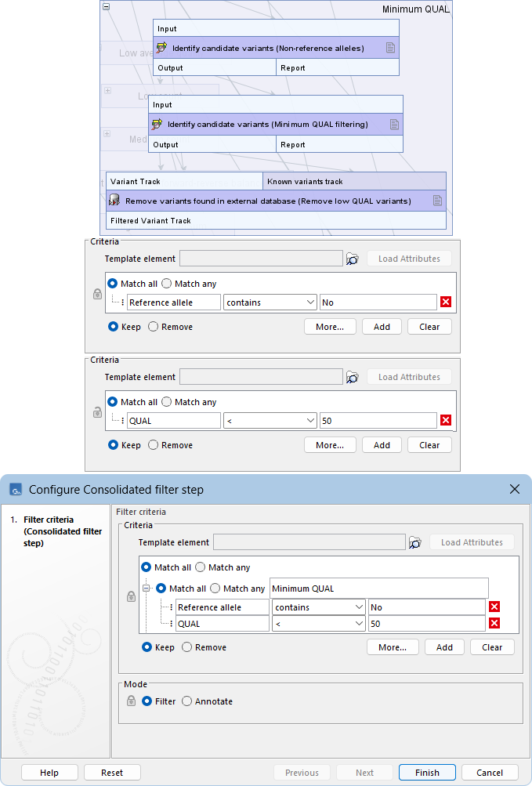
Task: Open < operator dropdown in Consolidated filter dialog
Action: point(319,624)
